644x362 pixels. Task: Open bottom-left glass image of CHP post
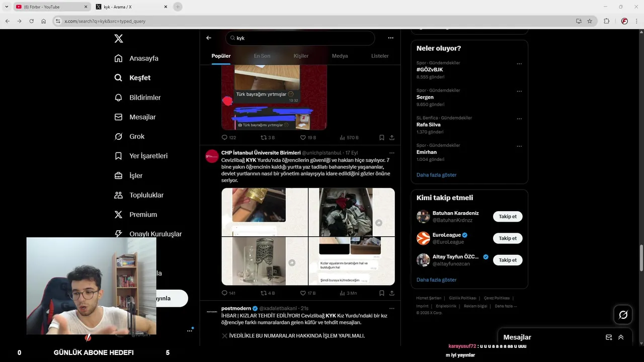pyautogui.click(x=265, y=261)
